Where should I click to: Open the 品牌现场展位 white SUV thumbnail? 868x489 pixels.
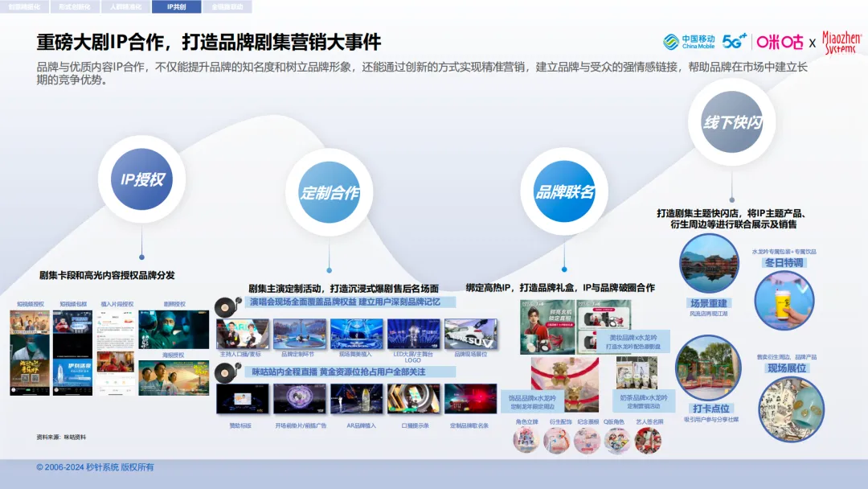(x=470, y=334)
